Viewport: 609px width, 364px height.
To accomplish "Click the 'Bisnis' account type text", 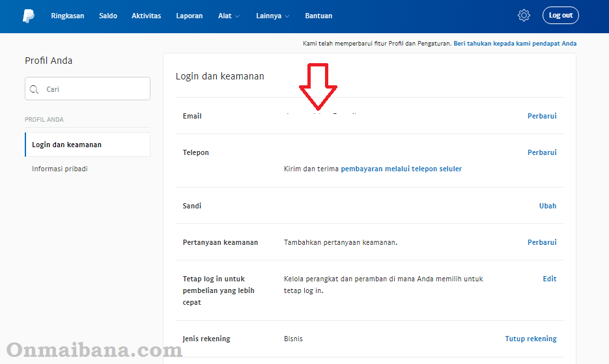I will [293, 339].
